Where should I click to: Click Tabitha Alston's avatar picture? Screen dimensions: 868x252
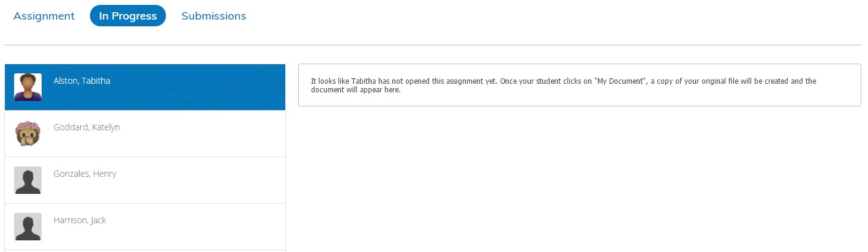tap(28, 87)
